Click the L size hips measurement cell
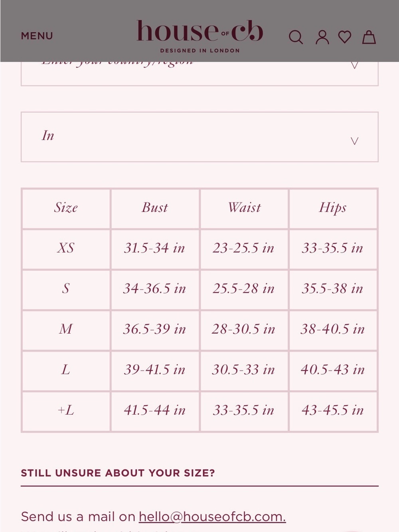Viewport: 399px width, 532px height. pyautogui.click(x=333, y=370)
